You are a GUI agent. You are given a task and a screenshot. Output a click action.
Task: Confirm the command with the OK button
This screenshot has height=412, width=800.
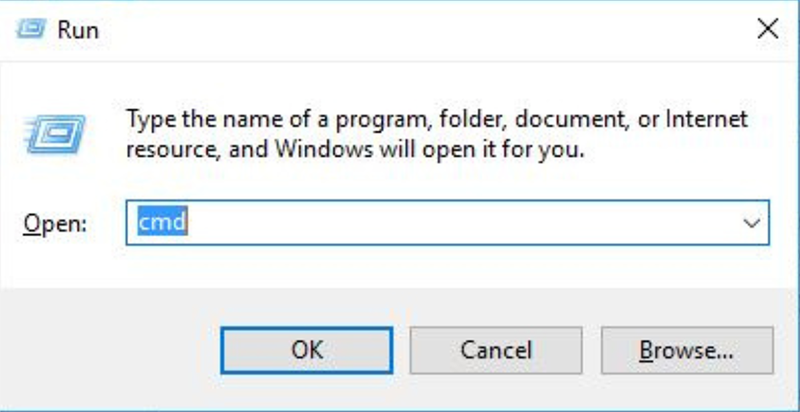pos(307,350)
